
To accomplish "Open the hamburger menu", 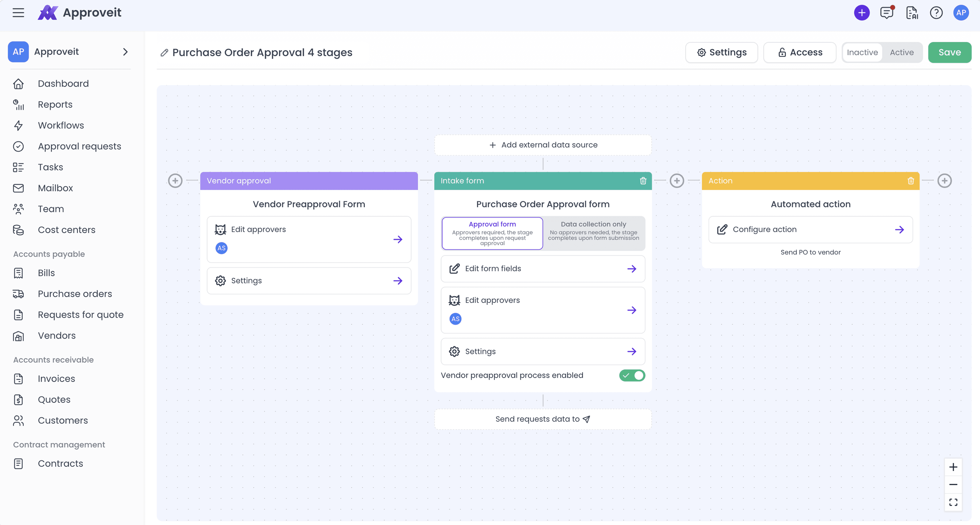I will point(18,13).
